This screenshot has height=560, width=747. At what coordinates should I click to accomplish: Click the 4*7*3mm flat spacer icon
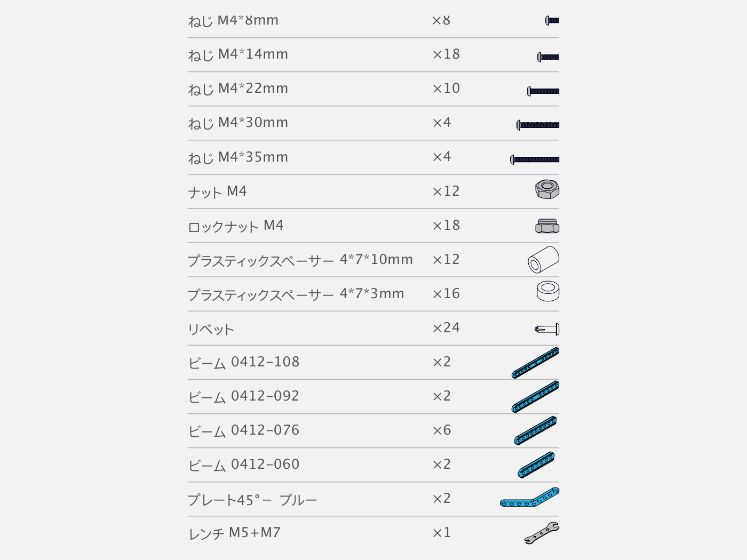click(x=548, y=291)
